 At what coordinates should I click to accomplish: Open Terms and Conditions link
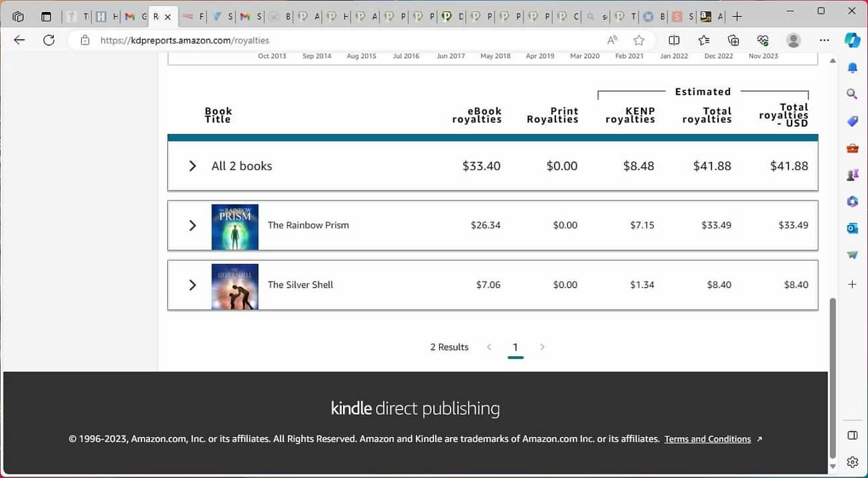click(707, 439)
